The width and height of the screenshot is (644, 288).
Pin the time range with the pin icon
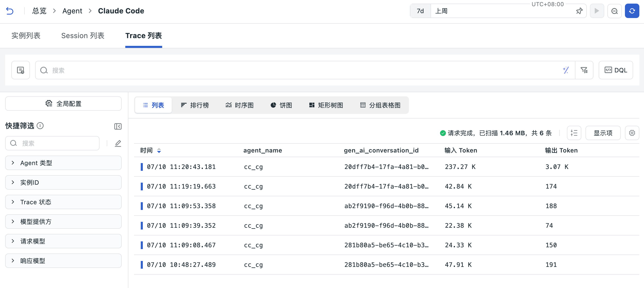tap(579, 11)
